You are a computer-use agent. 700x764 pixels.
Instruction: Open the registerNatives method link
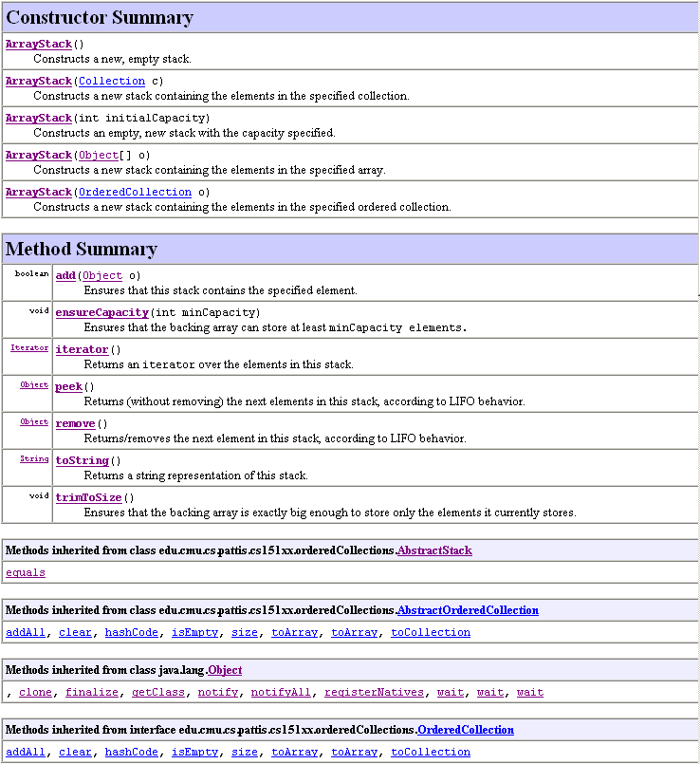point(374,692)
